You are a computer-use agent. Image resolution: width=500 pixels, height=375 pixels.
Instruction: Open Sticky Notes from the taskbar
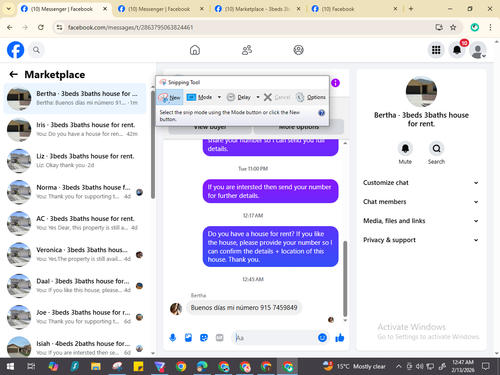[138, 366]
